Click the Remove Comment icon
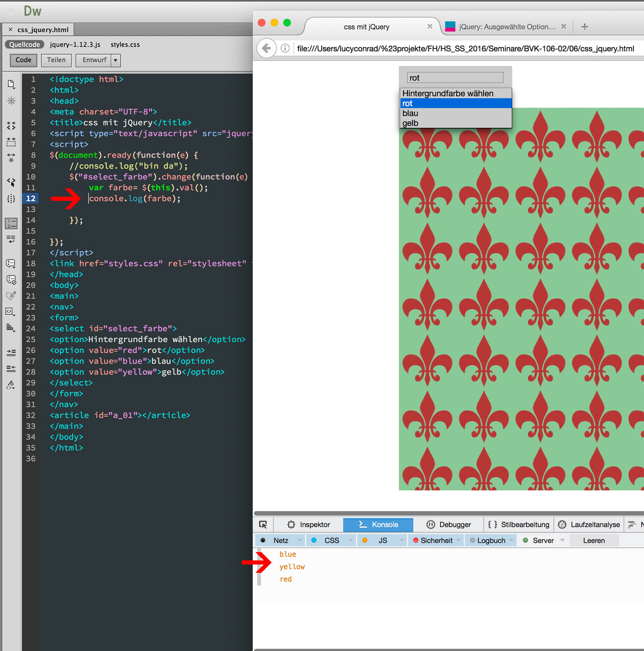 coord(11,280)
